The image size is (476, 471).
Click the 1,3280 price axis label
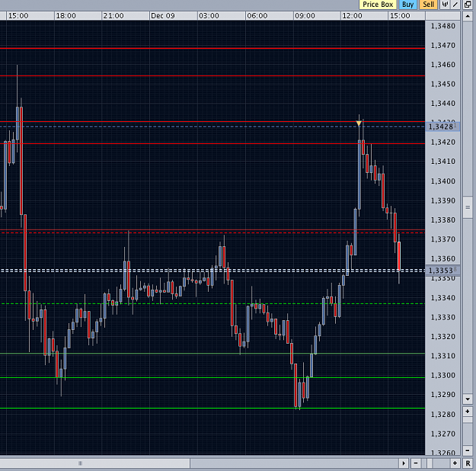(x=443, y=415)
